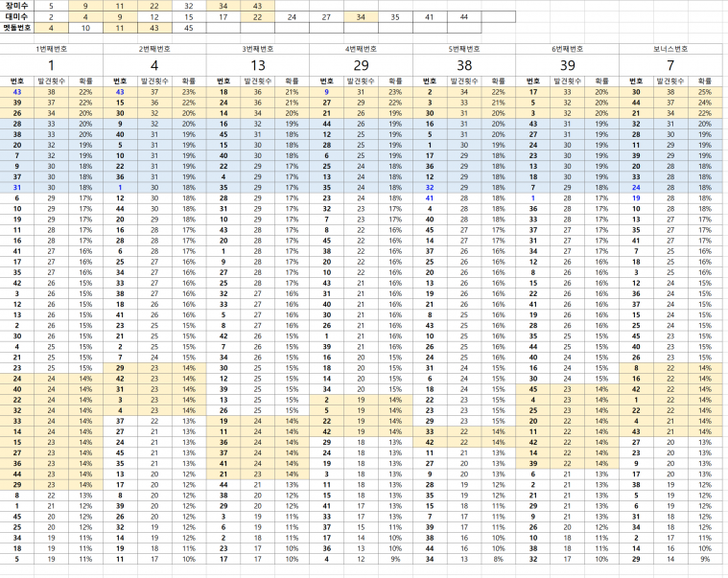Click large number 13 under 3번째번호

click(x=258, y=65)
